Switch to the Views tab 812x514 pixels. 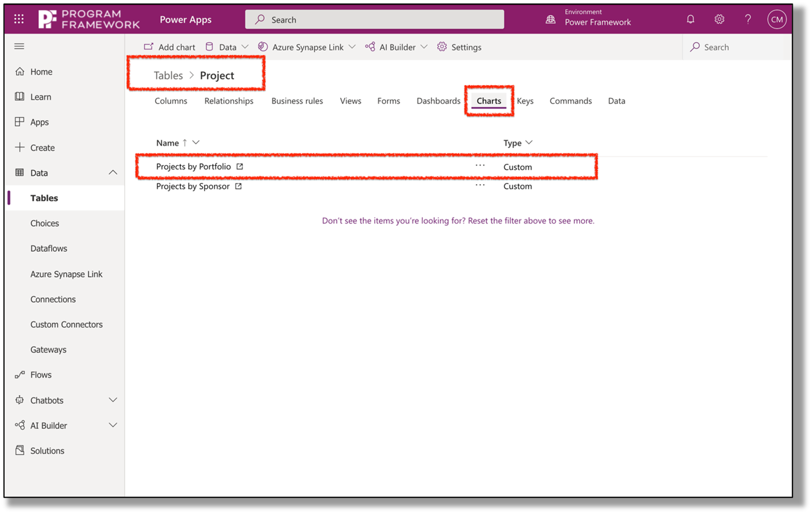pyautogui.click(x=350, y=101)
